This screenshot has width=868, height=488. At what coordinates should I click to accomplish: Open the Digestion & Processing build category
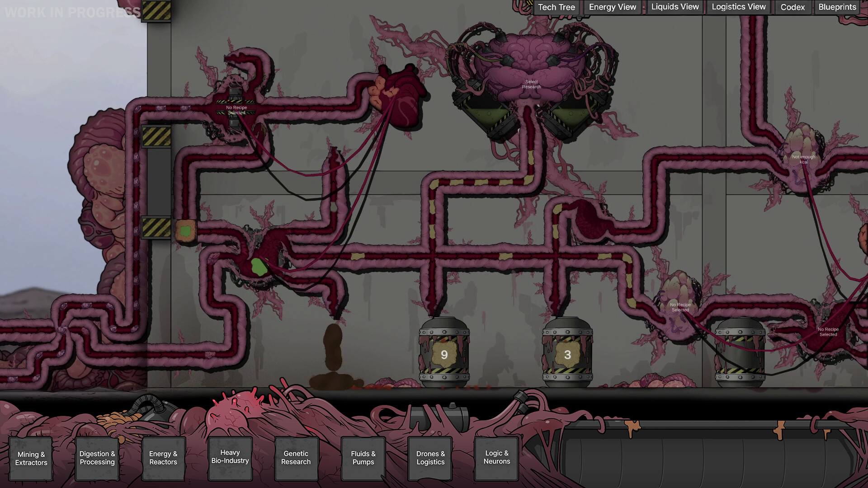(97, 458)
